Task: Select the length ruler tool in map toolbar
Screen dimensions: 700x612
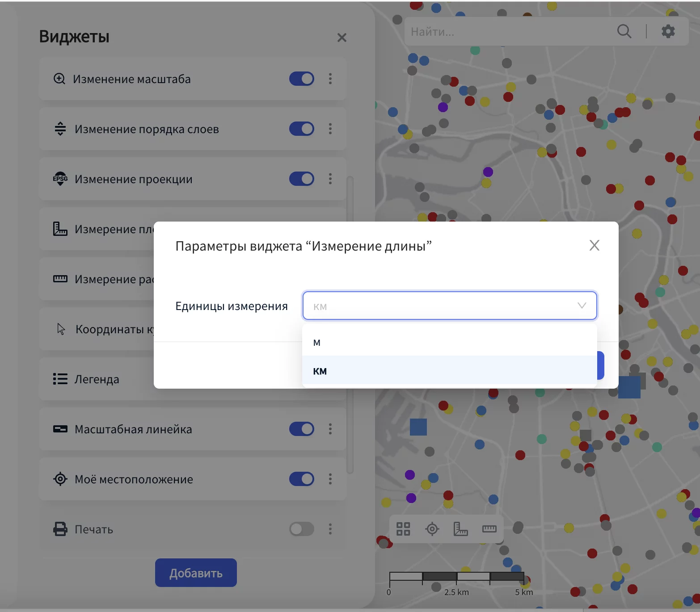Action: (x=489, y=529)
